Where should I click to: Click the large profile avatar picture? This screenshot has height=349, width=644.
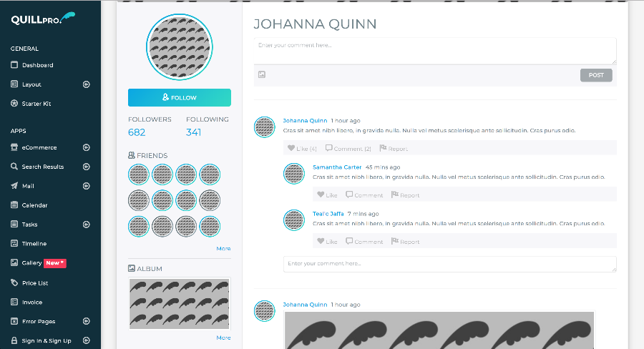coord(180,46)
